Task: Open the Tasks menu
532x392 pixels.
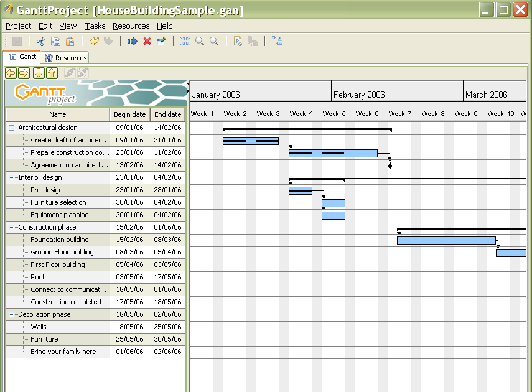Action: (x=95, y=26)
